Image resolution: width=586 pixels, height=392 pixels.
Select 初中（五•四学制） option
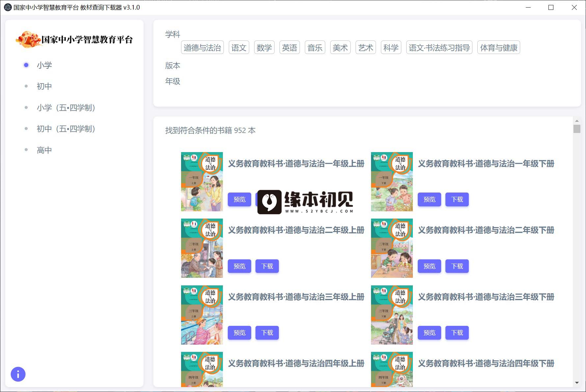[66, 129]
